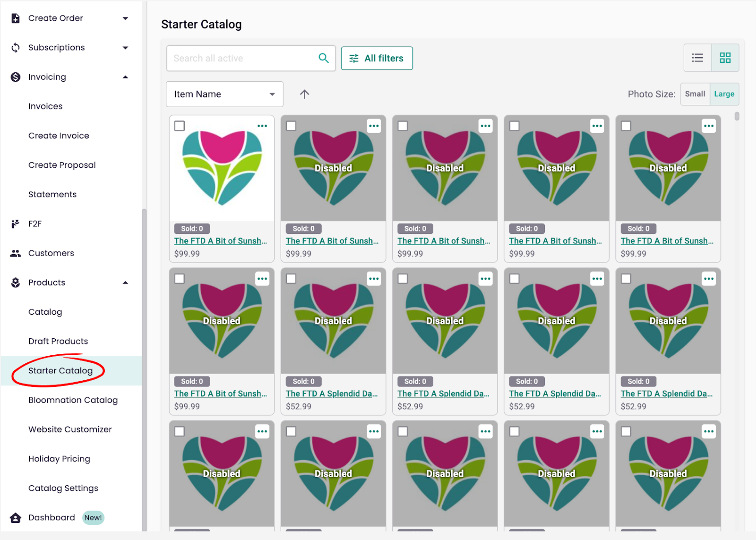756x540 pixels.
Task: Open Draft Products in sidebar
Action: (58, 341)
